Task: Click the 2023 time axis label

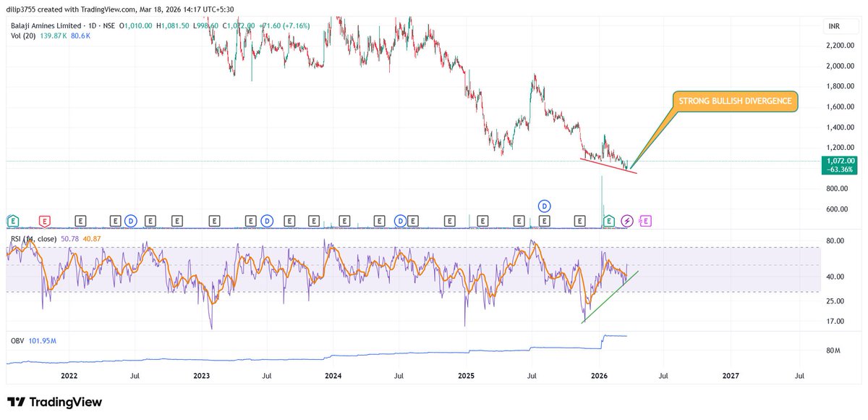Action: point(202,376)
